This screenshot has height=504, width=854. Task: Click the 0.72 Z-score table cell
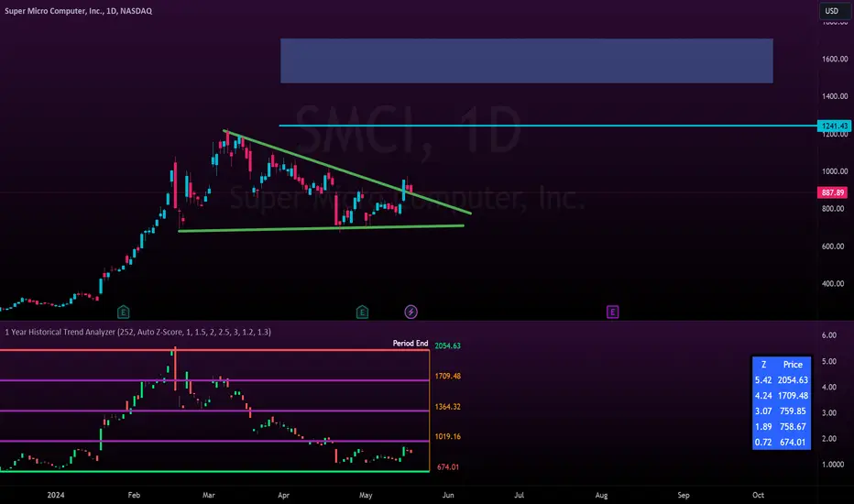pyautogui.click(x=763, y=443)
